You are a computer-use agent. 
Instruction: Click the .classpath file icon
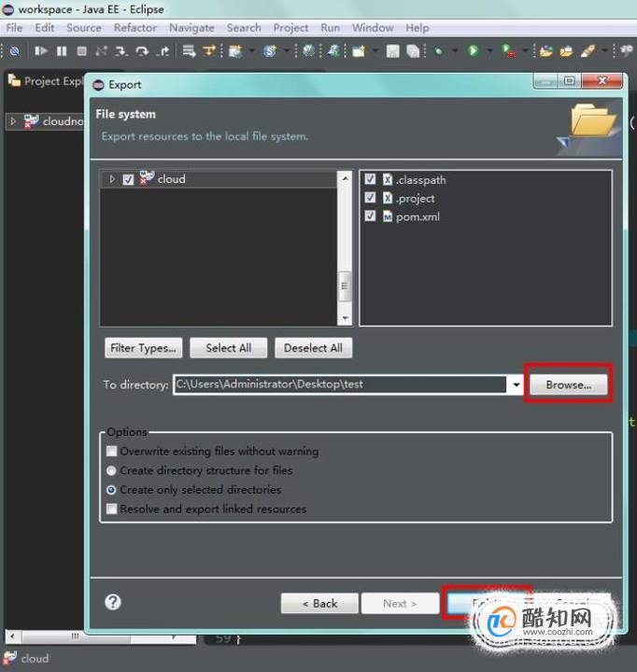[x=388, y=179]
